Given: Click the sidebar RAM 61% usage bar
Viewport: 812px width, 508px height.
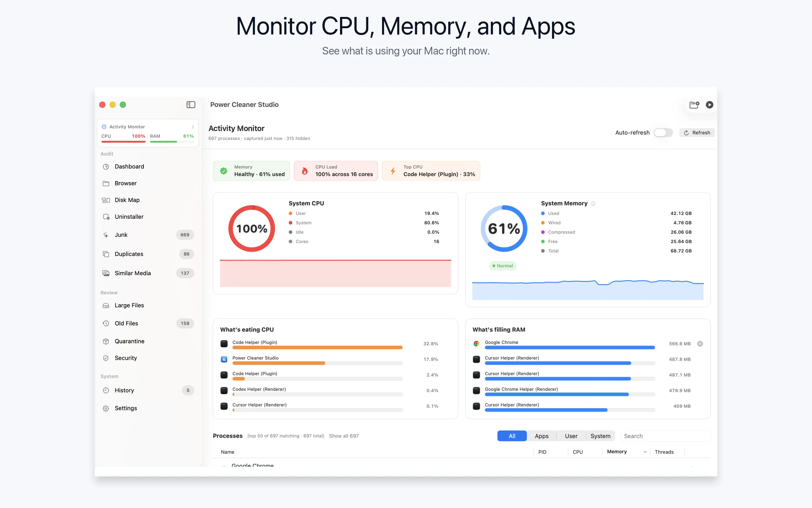Looking at the screenshot, I should click(x=172, y=142).
